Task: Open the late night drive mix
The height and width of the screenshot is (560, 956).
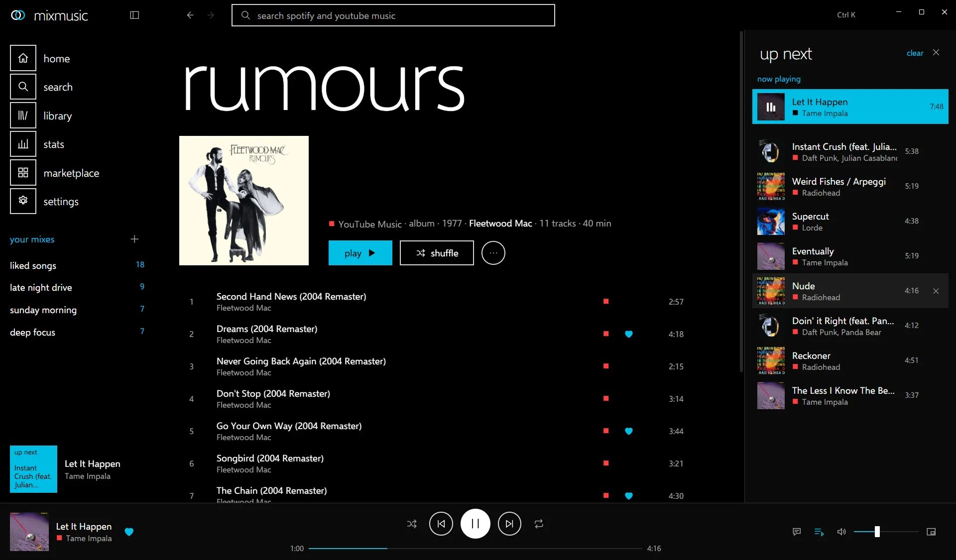Action: coord(77,287)
